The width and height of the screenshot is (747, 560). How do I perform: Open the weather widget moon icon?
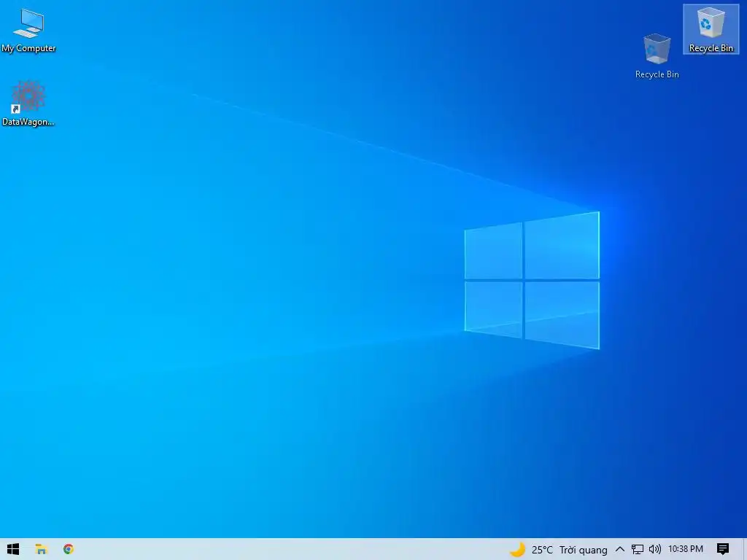(x=517, y=550)
